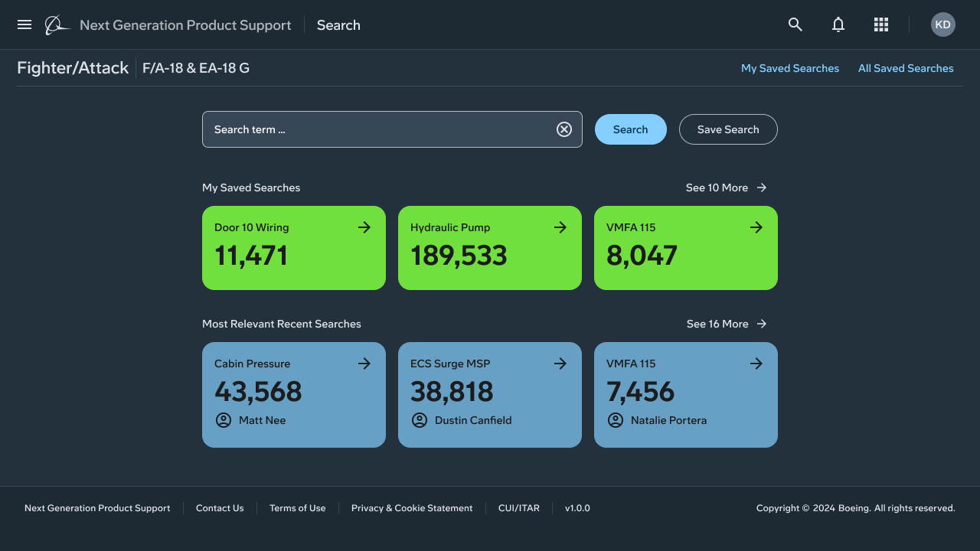Image resolution: width=980 pixels, height=551 pixels.
Task: Select the Search header tab
Action: pos(338,25)
